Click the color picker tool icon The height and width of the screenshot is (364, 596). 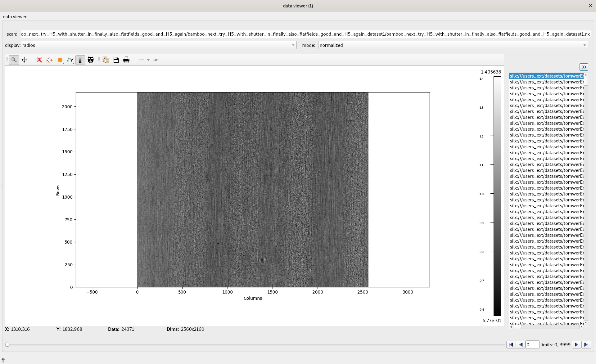click(50, 60)
